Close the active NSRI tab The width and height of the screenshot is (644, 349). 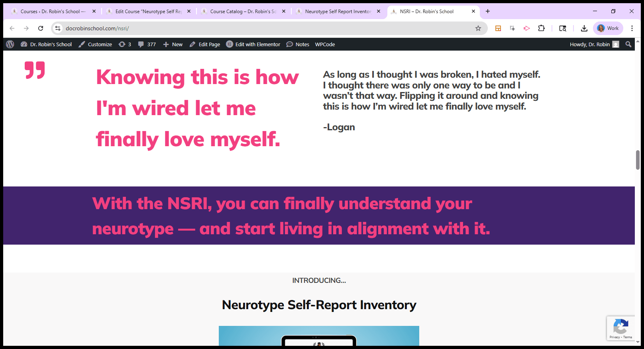tap(473, 12)
